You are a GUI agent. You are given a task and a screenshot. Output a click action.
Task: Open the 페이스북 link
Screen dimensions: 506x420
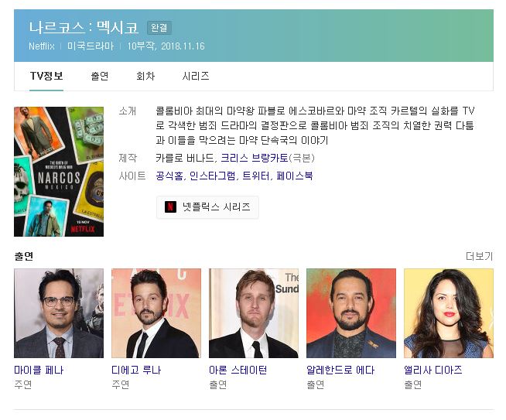[x=295, y=176]
